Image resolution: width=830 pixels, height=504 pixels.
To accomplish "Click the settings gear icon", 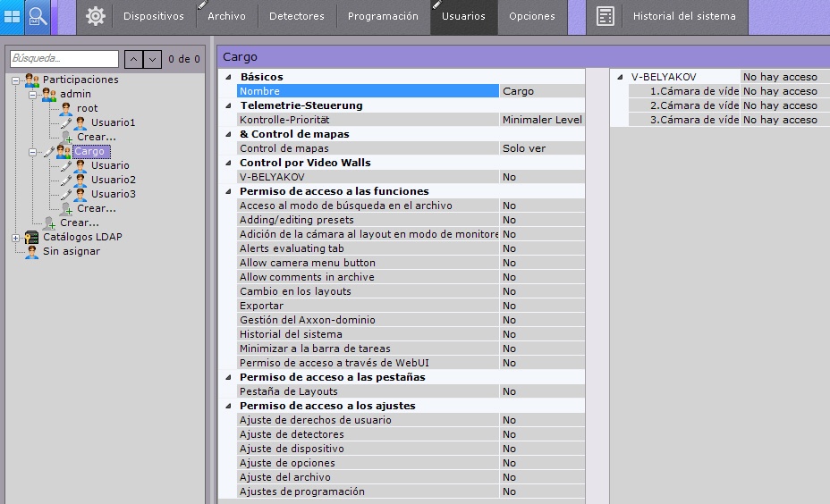I will click(x=96, y=16).
